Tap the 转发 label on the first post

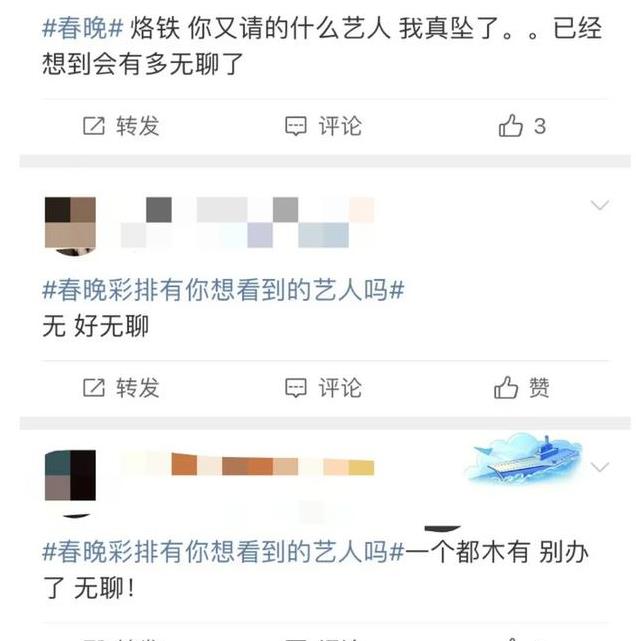click(x=137, y=126)
